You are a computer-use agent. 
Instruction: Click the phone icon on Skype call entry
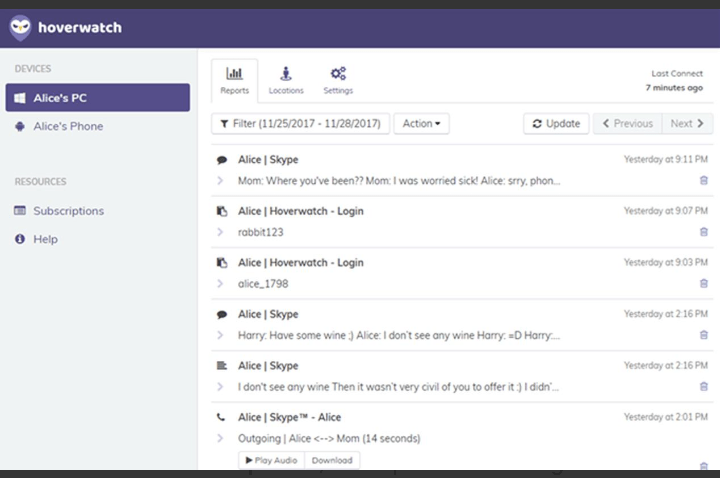click(221, 417)
